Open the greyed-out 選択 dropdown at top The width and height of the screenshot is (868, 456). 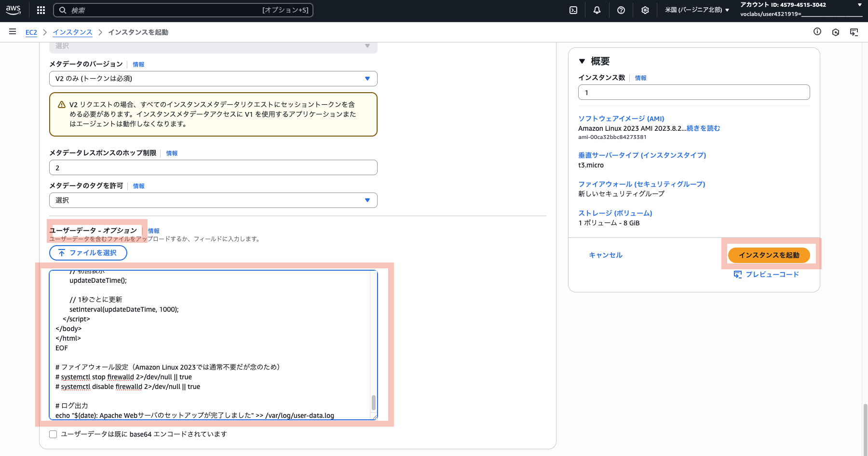(213, 47)
